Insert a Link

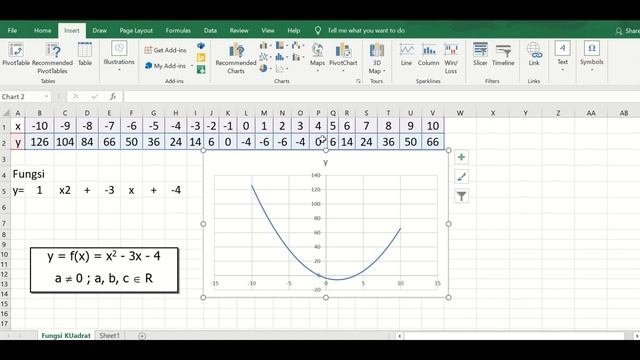point(534,55)
